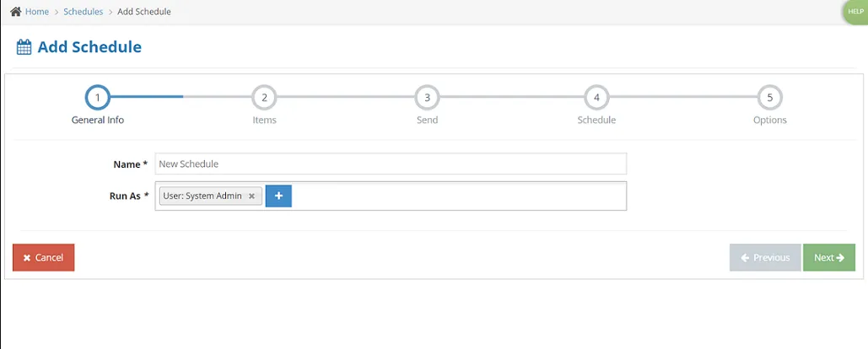Screen dimensions: 868x349
Task: Click step 1 General Info circle
Action: pyautogui.click(x=98, y=98)
